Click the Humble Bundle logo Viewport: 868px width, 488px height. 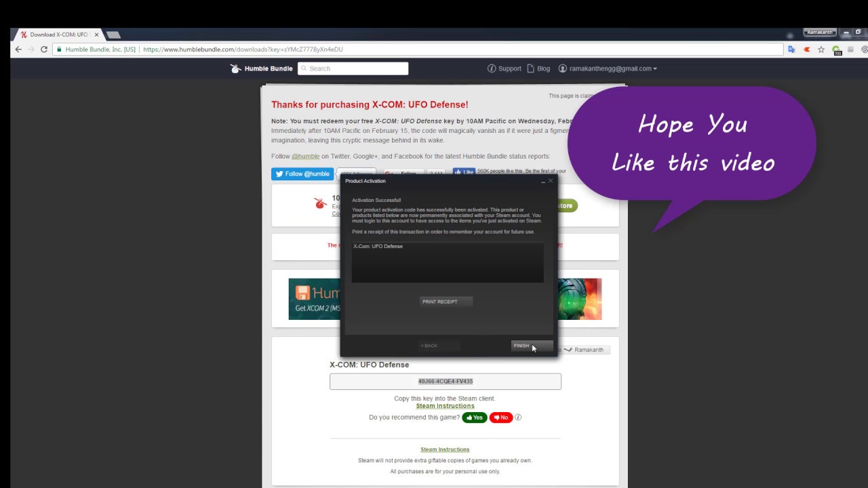tap(262, 68)
